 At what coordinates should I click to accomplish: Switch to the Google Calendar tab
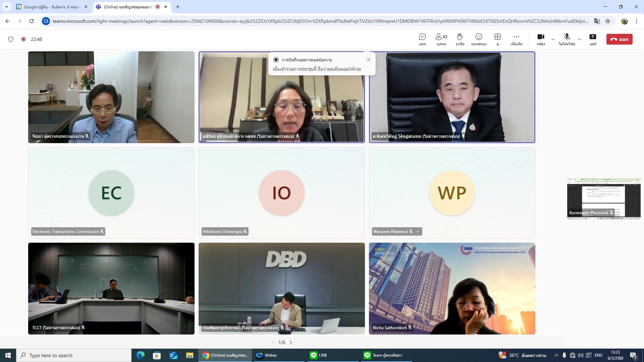(x=50, y=7)
